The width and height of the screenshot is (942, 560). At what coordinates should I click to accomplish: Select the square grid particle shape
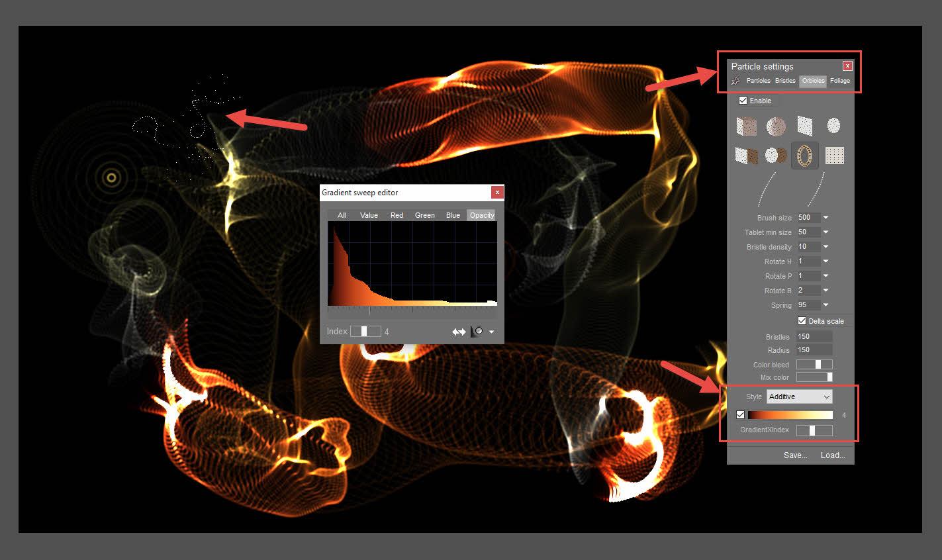tap(834, 155)
